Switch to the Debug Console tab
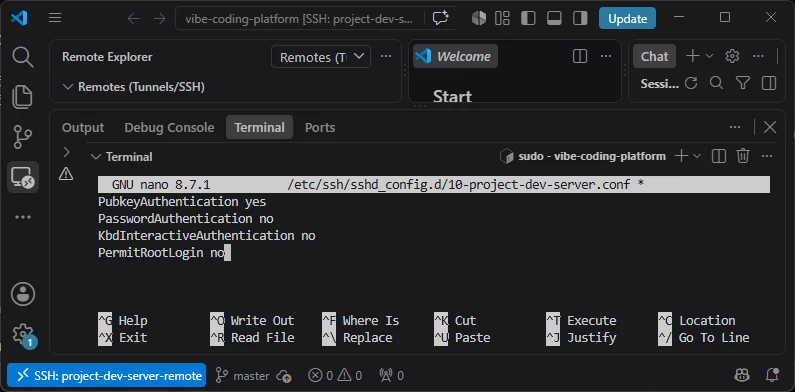 169,127
